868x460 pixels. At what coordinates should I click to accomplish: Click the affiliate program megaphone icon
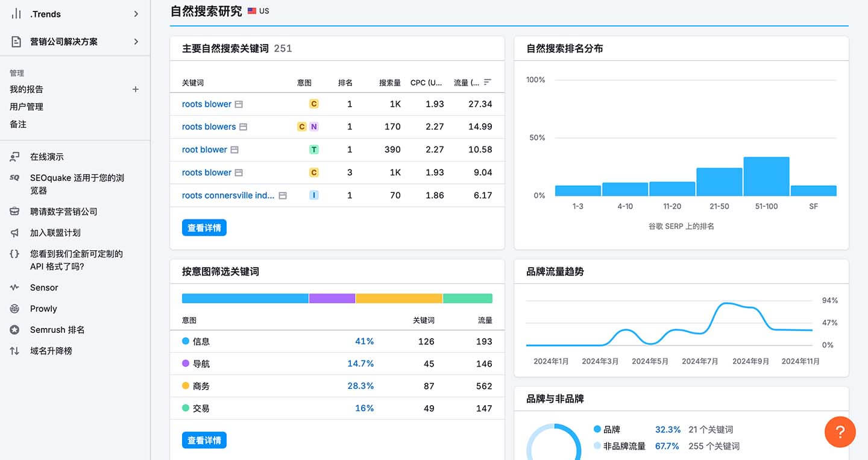[x=14, y=233]
